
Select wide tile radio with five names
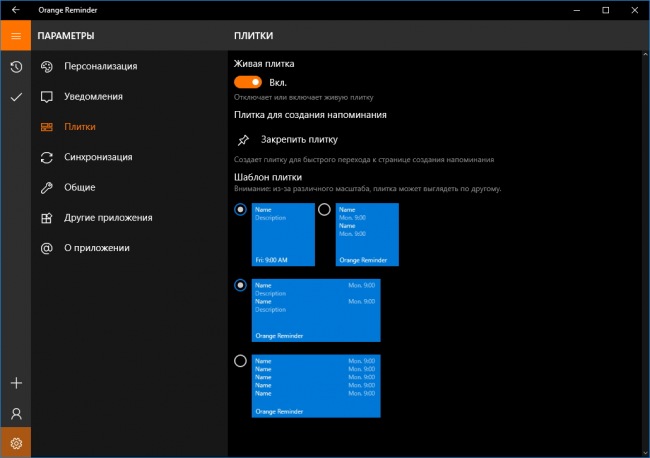point(240,361)
